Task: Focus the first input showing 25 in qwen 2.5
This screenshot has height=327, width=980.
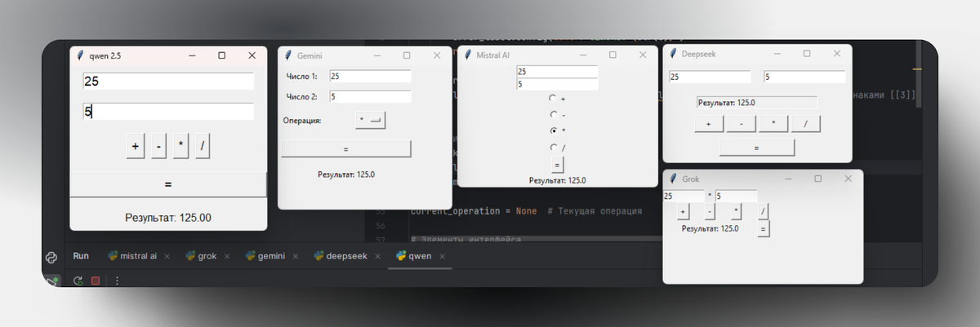Action: tap(168, 82)
